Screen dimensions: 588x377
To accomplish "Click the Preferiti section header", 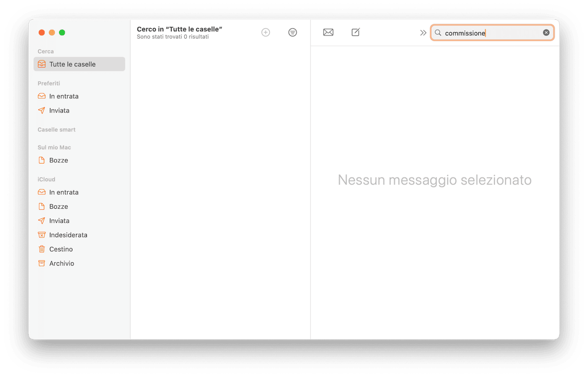I will (x=49, y=84).
